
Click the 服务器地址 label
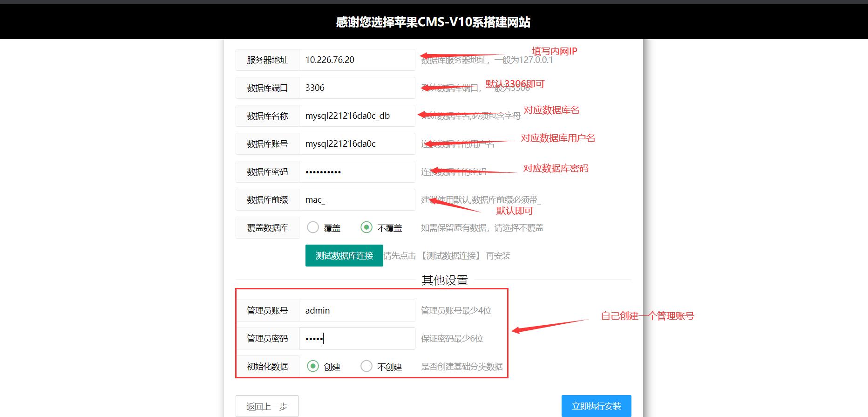[x=267, y=60]
